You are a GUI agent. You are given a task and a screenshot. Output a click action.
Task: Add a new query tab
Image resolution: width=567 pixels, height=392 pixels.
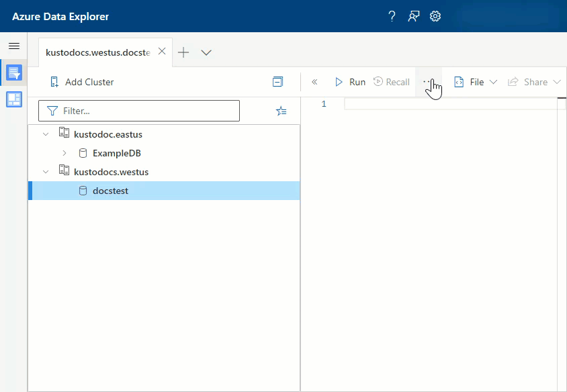point(183,52)
